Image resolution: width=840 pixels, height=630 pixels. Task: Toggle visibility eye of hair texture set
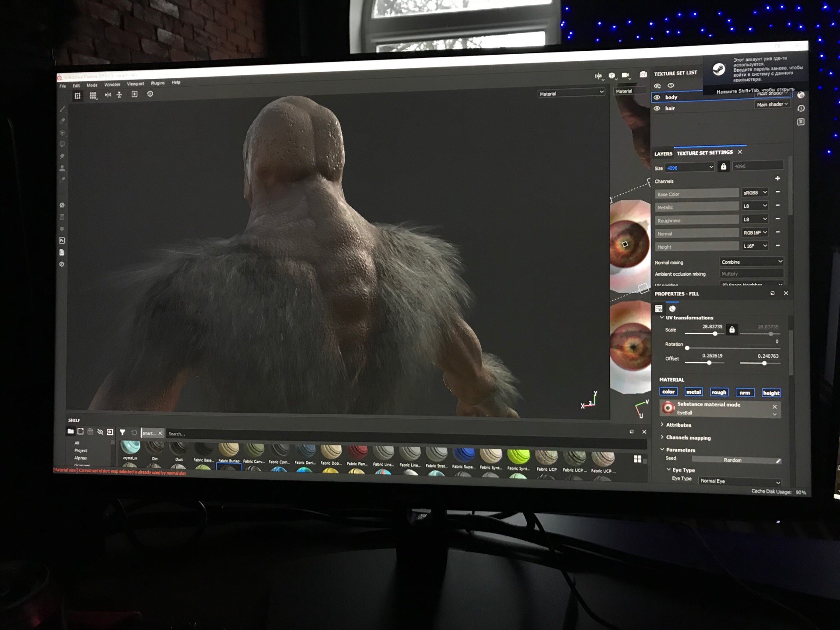pyautogui.click(x=657, y=108)
